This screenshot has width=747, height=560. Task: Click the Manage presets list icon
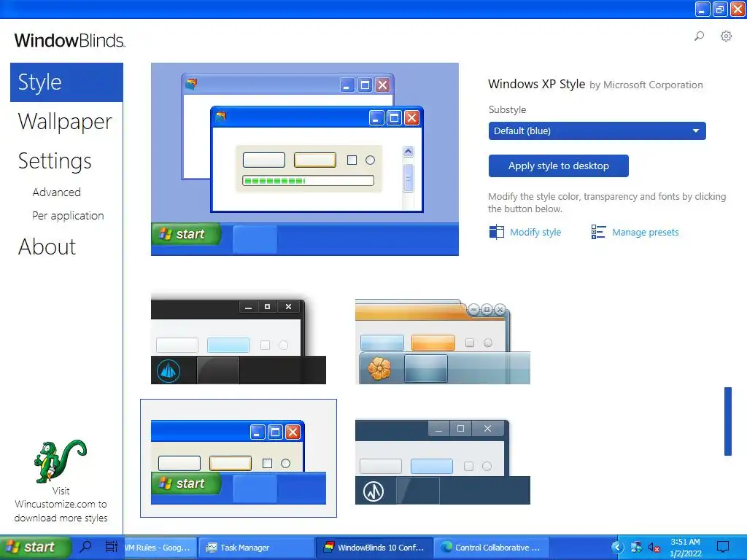[x=598, y=232]
